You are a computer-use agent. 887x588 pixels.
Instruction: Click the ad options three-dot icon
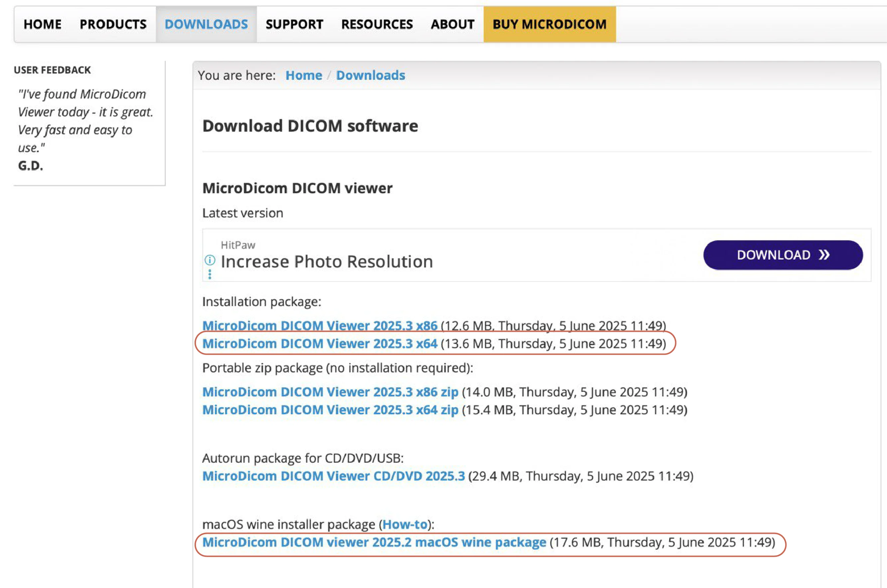(210, 275)
